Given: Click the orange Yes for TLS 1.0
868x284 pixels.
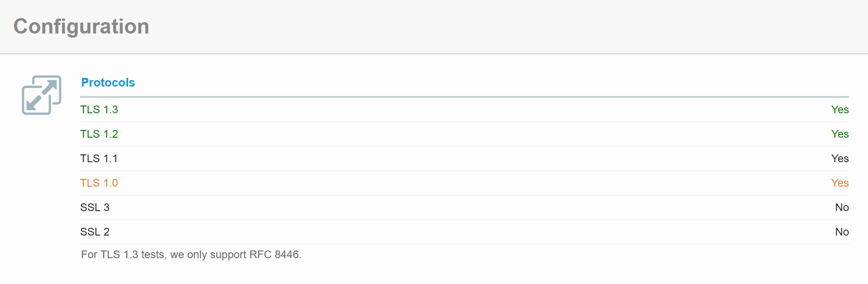Looking at the screenshot, I should point(840,183).
